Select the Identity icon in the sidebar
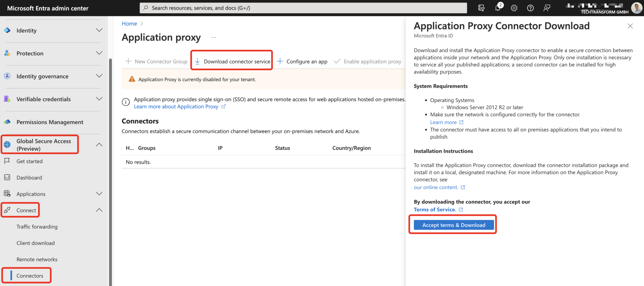 pyautogui.click(x=7, y=30)
